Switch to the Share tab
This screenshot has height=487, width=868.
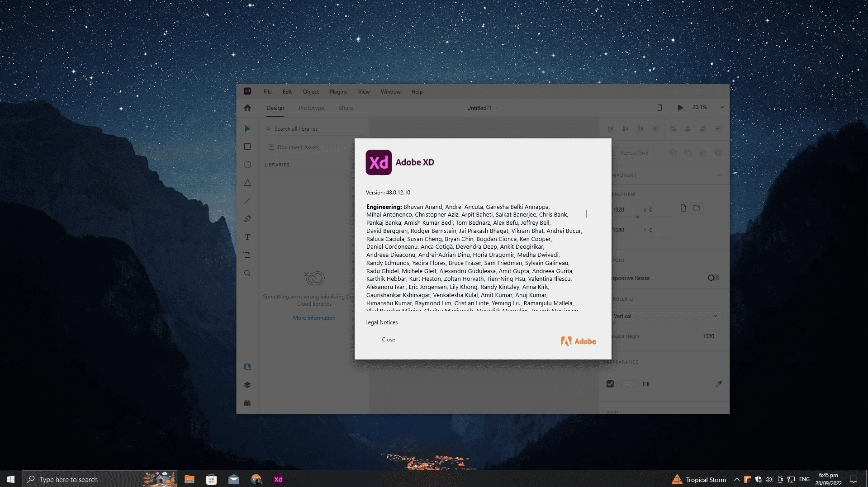coord(346,108)
